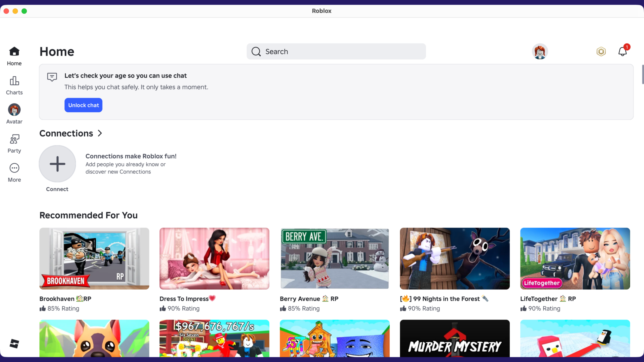Open notifications via the bell icon
Screen dimensions: 644x362
click(622, 51)
